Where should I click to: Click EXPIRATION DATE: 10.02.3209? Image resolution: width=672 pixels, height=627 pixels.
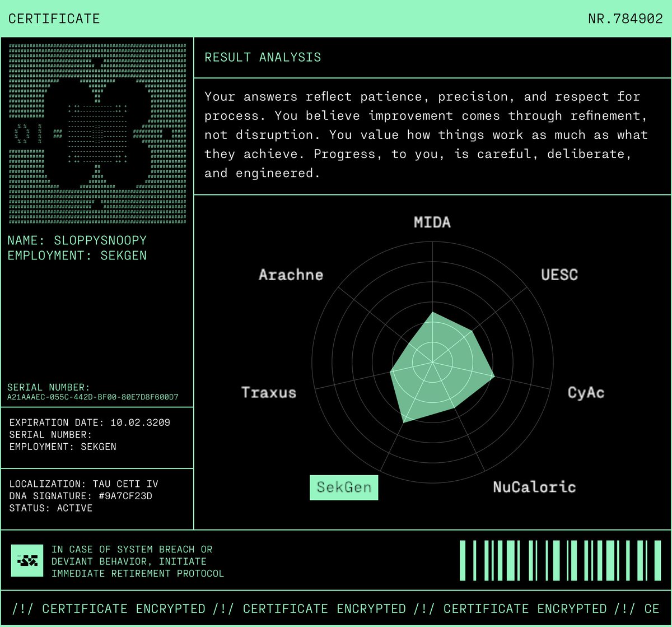pyautogui.click(x=90, y=422)
